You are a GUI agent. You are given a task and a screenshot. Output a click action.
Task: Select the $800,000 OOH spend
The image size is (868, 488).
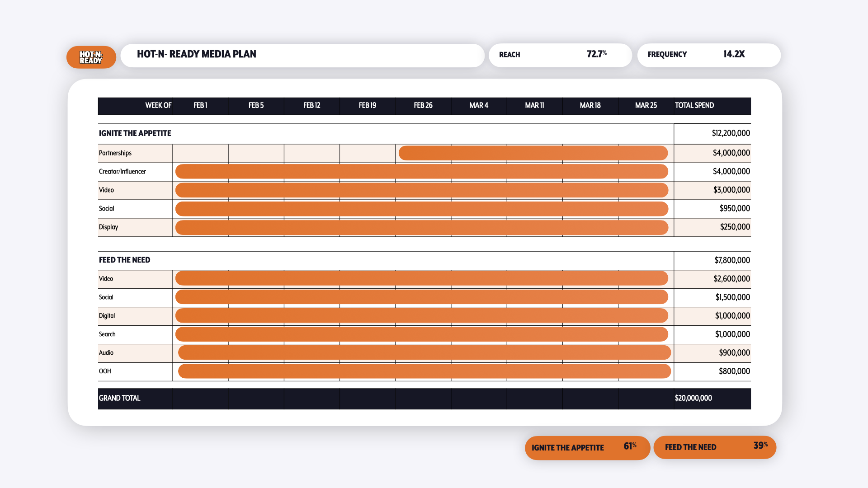(734, 371)
